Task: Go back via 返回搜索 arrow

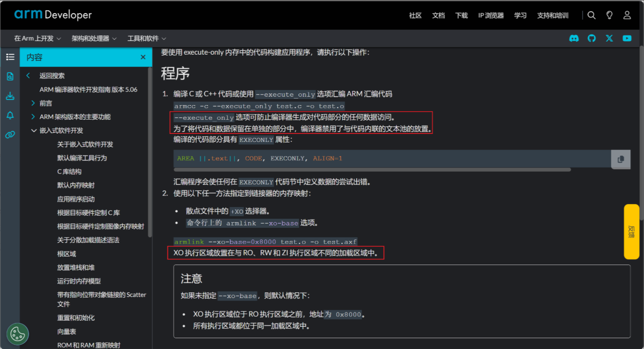Action: 28,76
